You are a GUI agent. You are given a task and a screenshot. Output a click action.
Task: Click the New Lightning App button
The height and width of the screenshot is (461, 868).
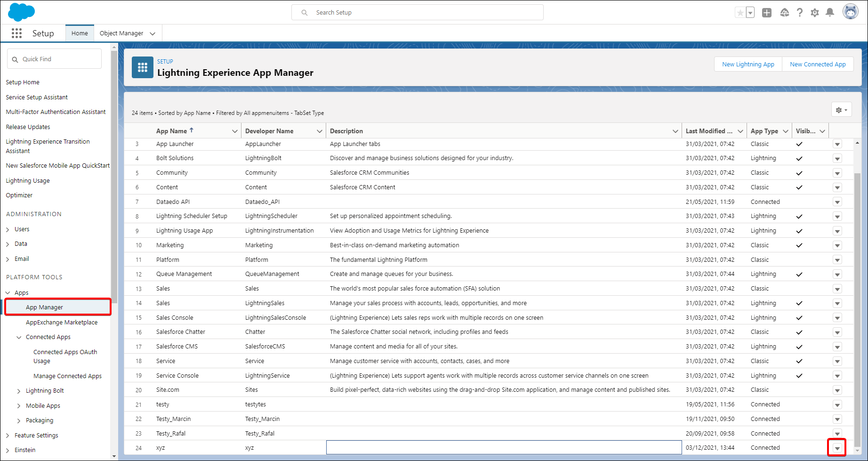pos(748,65)
